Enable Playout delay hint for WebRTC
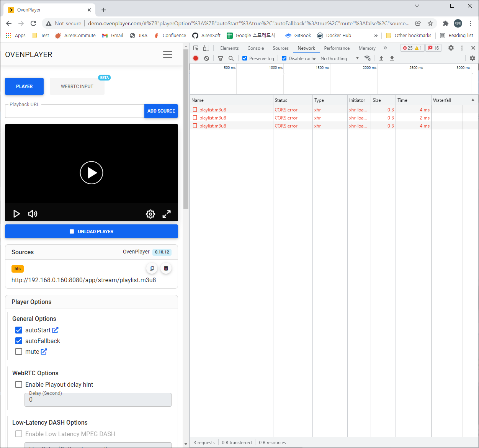This screenshot has height=448, width=479. pyautogui.click(x=19, y=384)
